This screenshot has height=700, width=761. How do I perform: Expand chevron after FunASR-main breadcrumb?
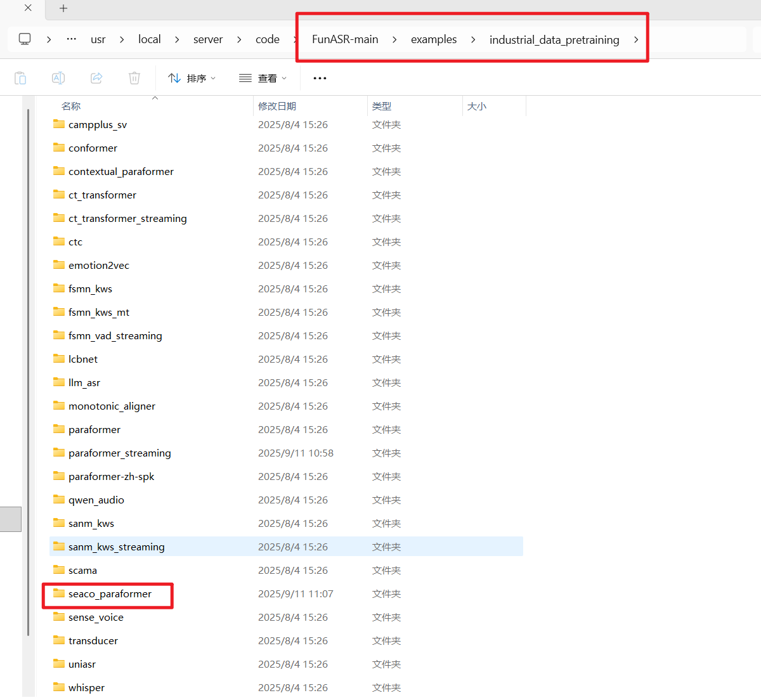[394, 39]
